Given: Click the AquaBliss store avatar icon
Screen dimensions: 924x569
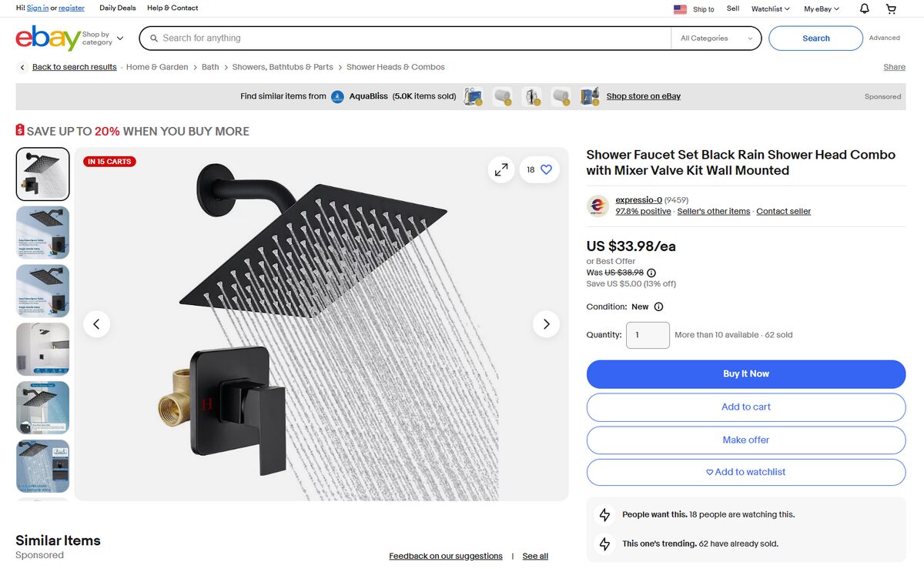Looking at the screenshot, I should pos(337,96).
